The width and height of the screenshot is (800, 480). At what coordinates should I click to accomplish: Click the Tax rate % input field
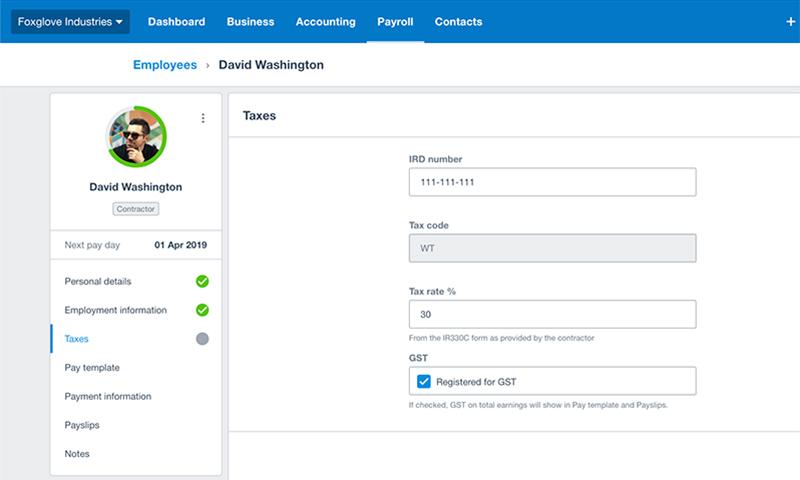tap(553, 314)
